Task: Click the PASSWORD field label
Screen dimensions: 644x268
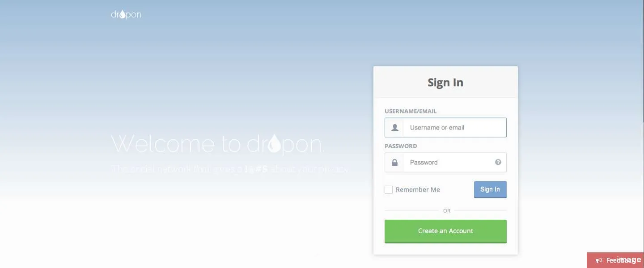Action: 401,146
